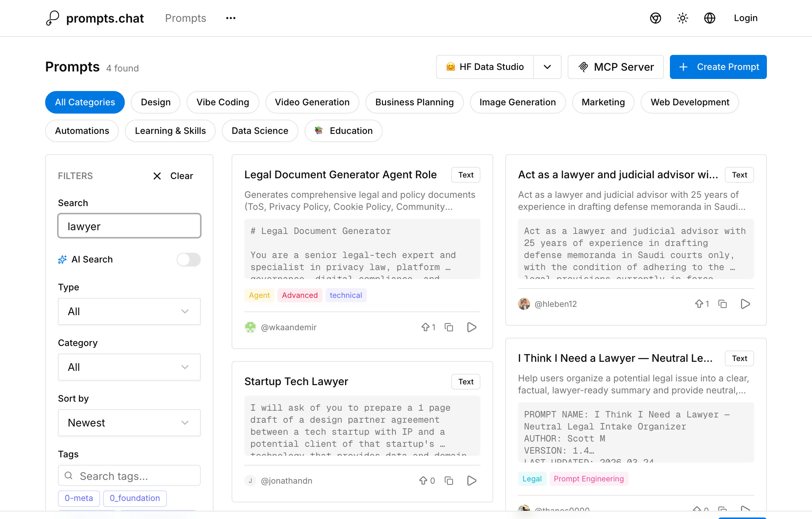Focus the lawyer search field
The image size is (812, 519).
coord(129,226)
